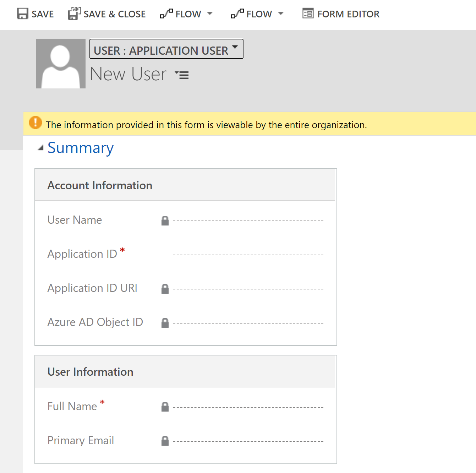The image size is (476, 473).
Task: Click the User Name field value
Action: (x=248, y=220)
